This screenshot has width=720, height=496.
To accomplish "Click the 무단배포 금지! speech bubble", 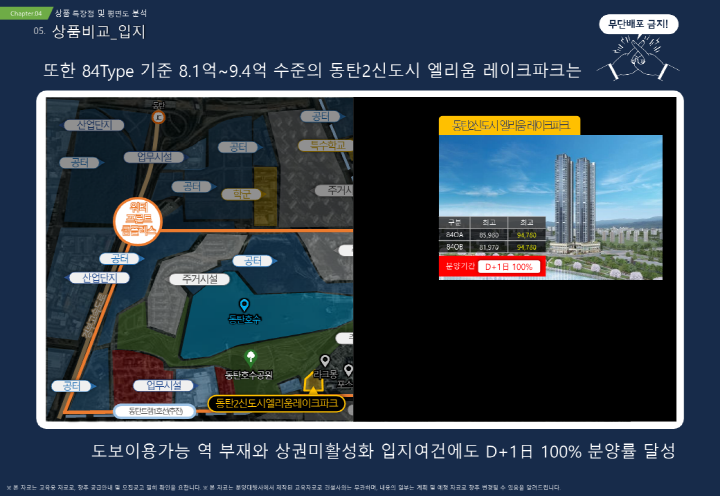I will tap(638, 23).
